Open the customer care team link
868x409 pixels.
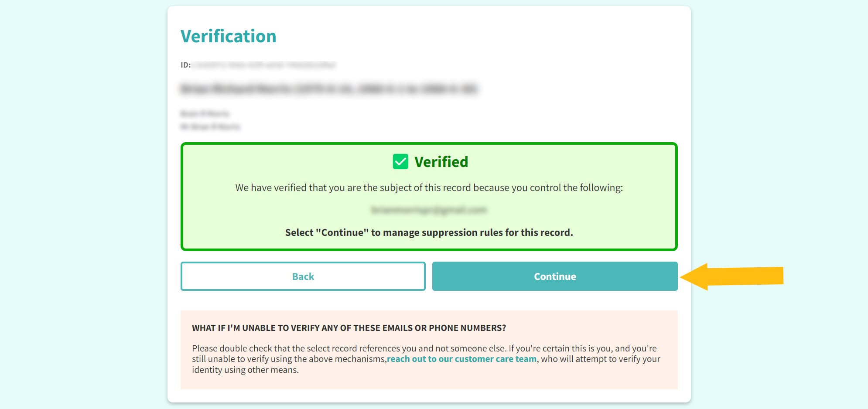461,359
